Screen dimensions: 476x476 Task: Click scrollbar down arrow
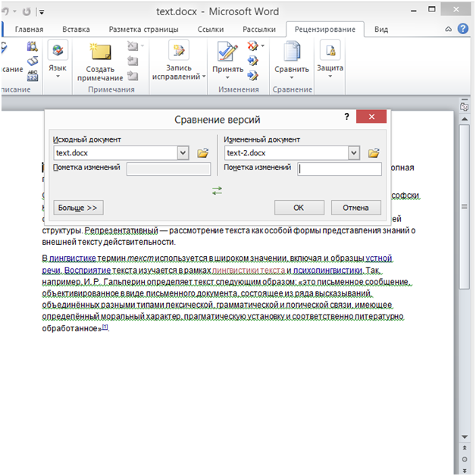point(465,437)
